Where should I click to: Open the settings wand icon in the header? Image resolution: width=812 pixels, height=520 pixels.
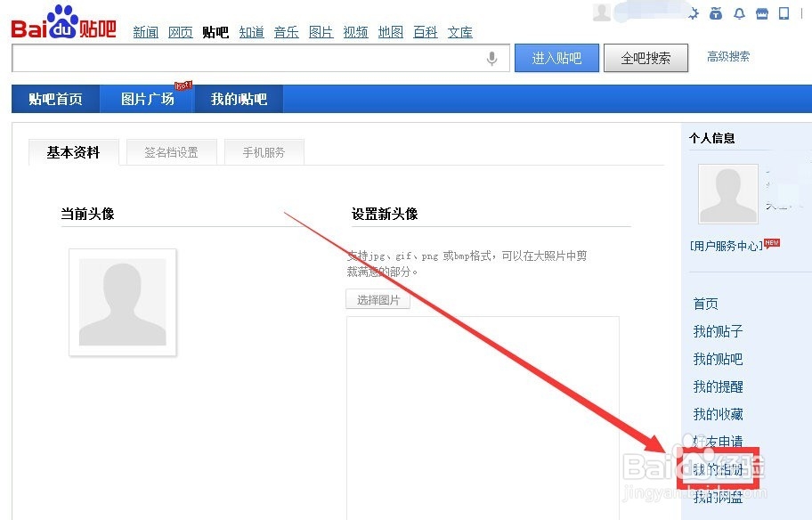694,13
